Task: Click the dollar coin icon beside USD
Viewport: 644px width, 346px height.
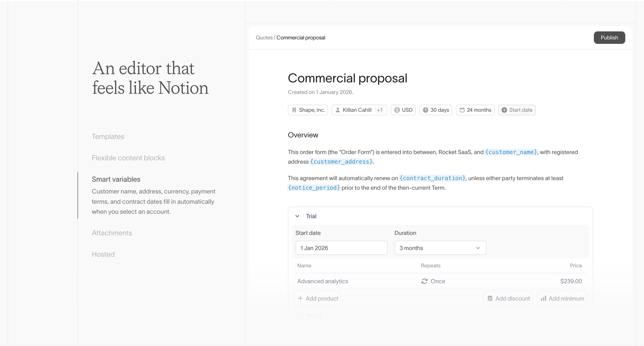Action: coord(397,110)
